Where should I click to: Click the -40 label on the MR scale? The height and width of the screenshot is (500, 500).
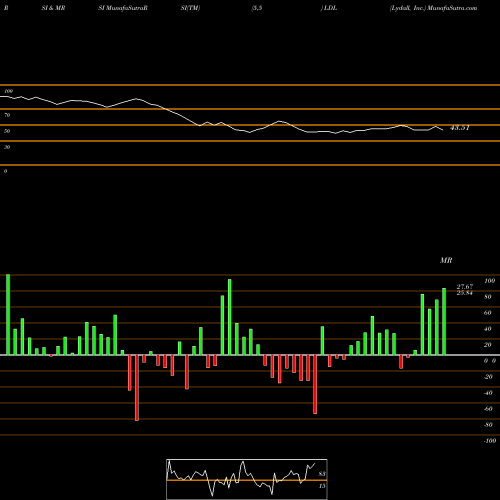pyautogui.click(x=488, y=393)
